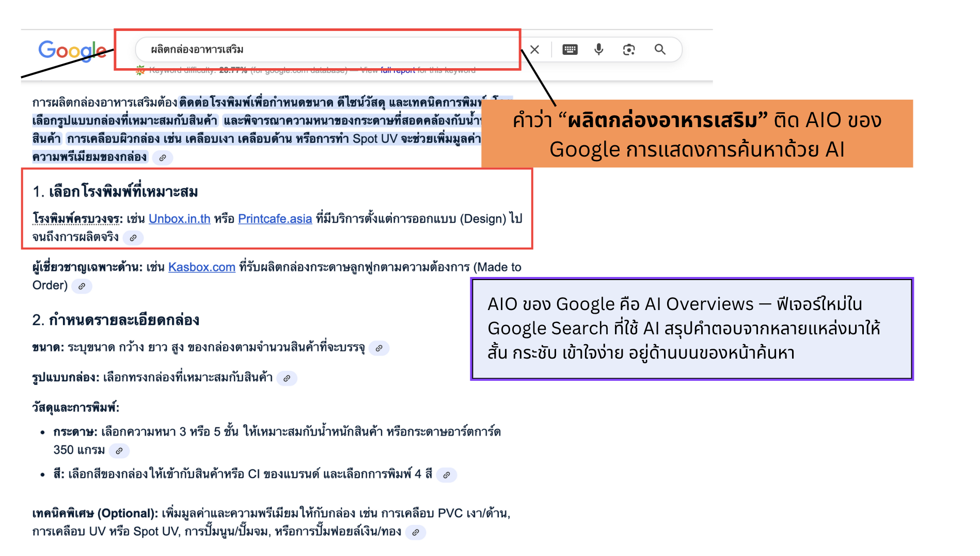Click the magnifying glass search button
Screen dimensions: 980x556
(x=659, y=50)
